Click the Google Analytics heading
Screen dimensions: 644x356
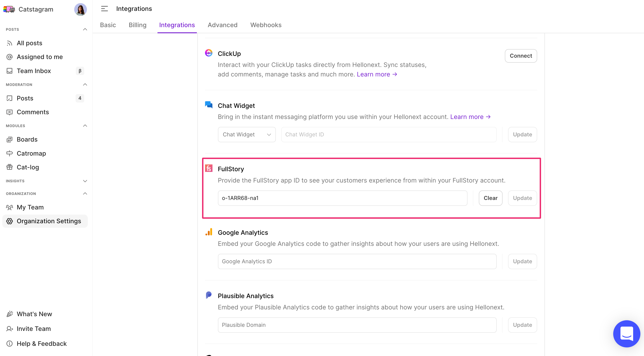click(243, 233)
